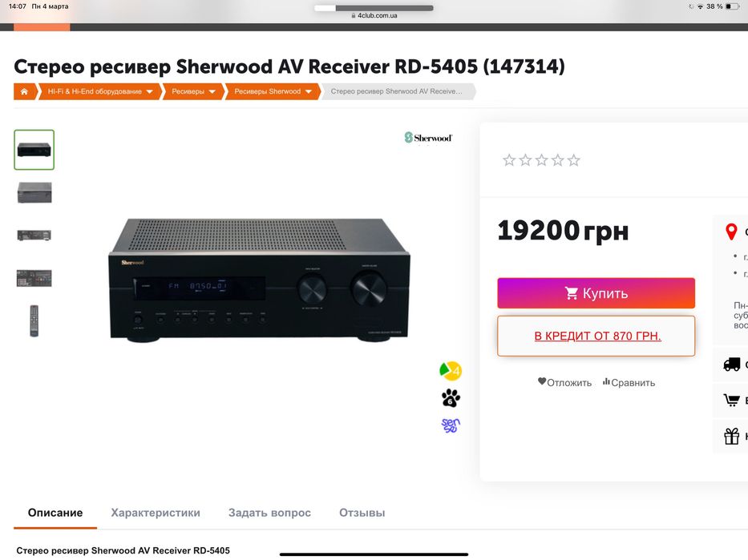Click the Купить button
The image size is (748, 560).
point(596,293)
